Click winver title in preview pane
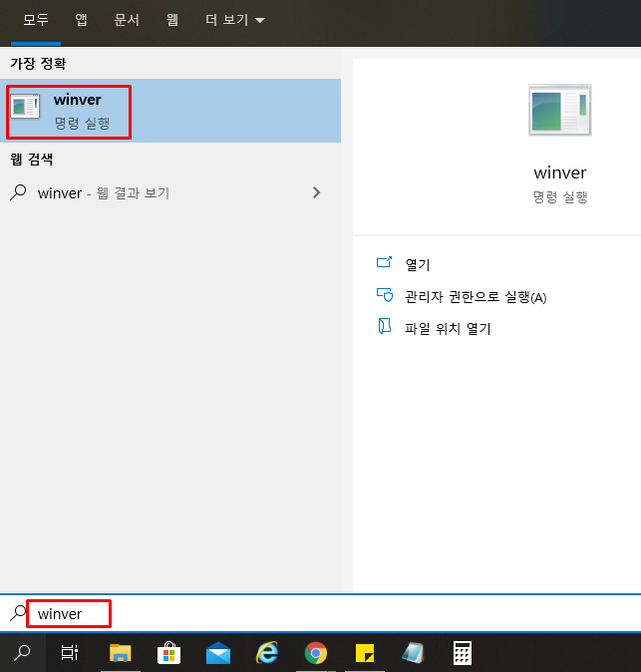This screenshot has height=672, width=641. tap(560, 172)
